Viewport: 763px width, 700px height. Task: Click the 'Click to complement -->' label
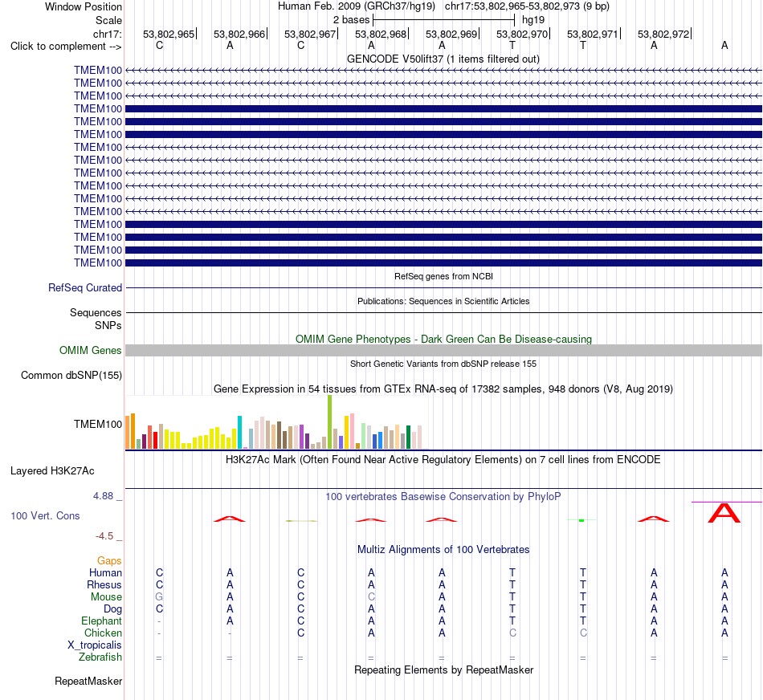(66, 47)
